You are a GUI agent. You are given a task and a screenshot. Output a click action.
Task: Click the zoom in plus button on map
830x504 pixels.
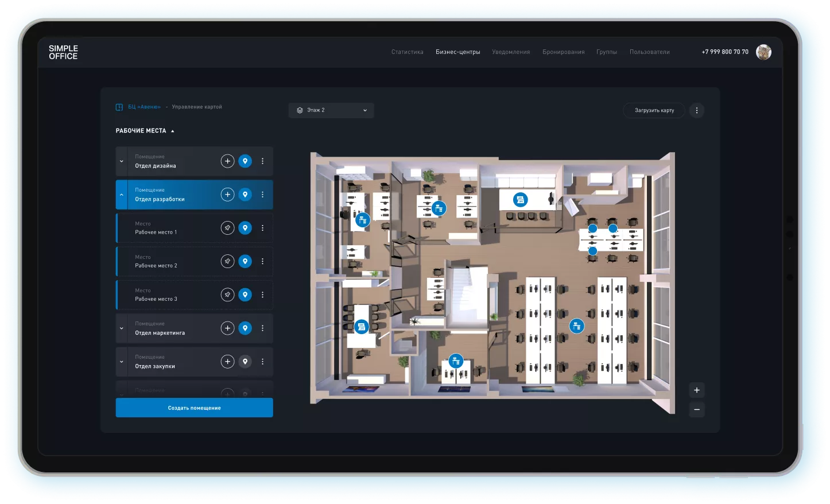[696, 390]
